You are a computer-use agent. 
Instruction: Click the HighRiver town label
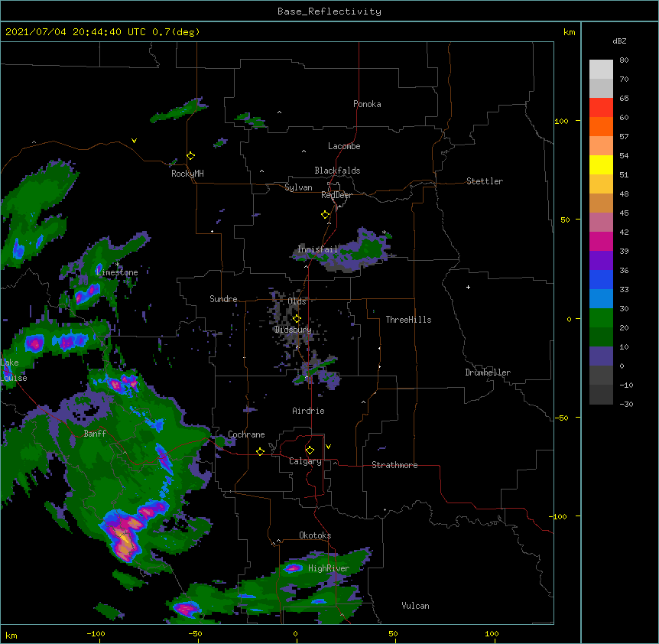coord(329,568)
